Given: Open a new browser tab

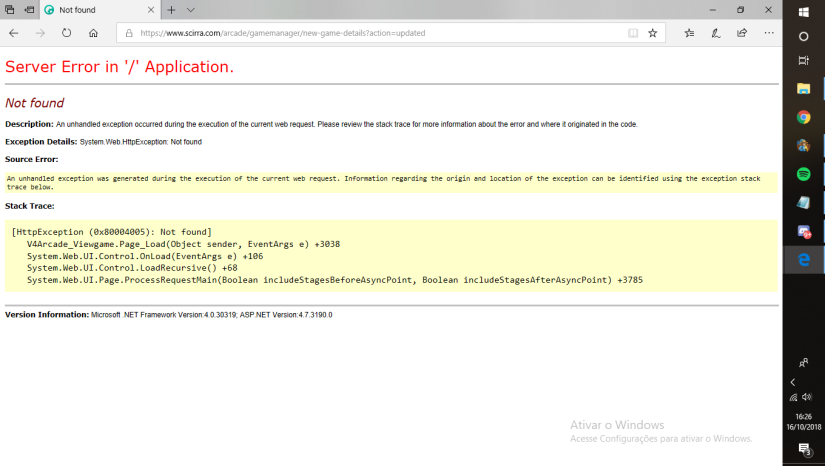Looking at the screenshot, I should coord(171,10).
